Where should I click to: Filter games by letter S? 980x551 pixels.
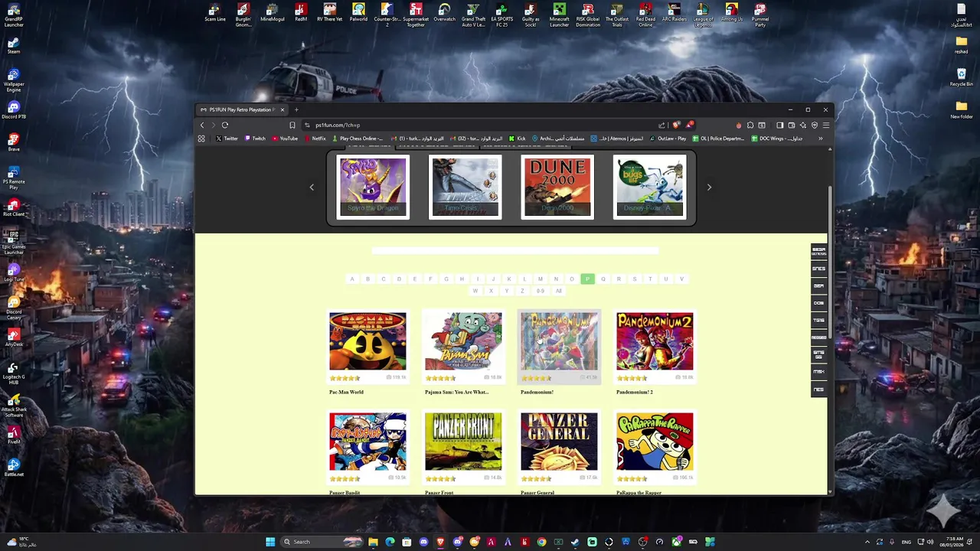click(x=634, y=279)
